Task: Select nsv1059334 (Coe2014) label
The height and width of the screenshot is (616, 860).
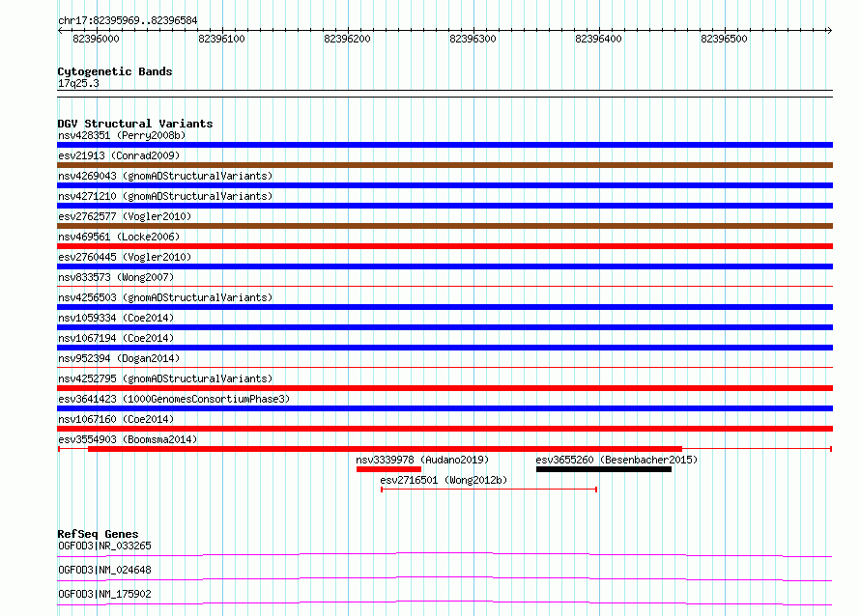Action: pyautogui.click(x=116, y=318)
